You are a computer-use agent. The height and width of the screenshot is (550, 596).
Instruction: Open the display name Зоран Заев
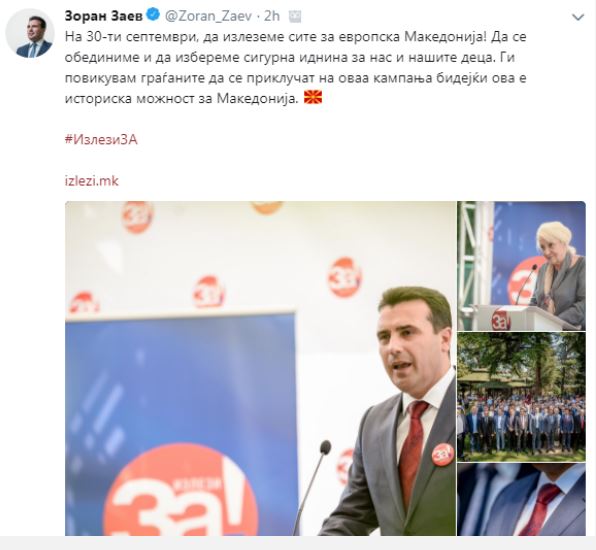pyautogui.click(x=104, y=16)
